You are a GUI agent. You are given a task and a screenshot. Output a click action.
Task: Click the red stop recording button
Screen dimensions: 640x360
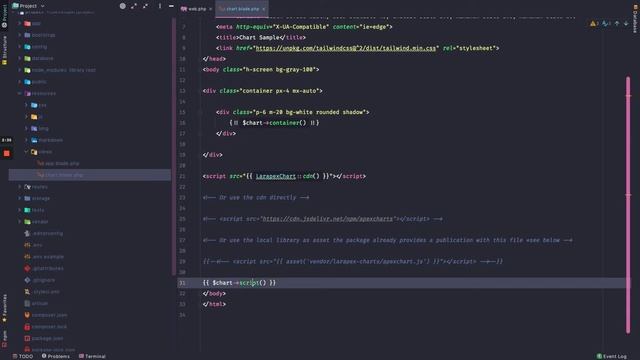pos(7,153)
